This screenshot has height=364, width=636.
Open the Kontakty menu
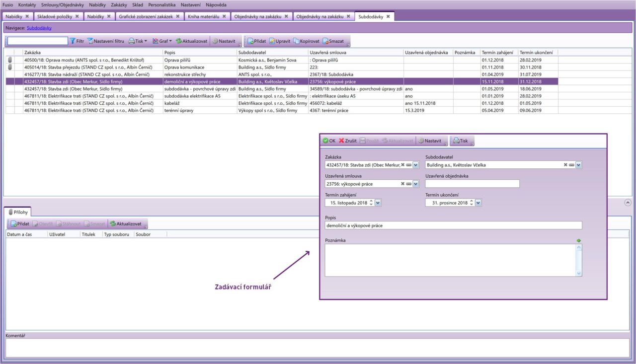(27, 4)
